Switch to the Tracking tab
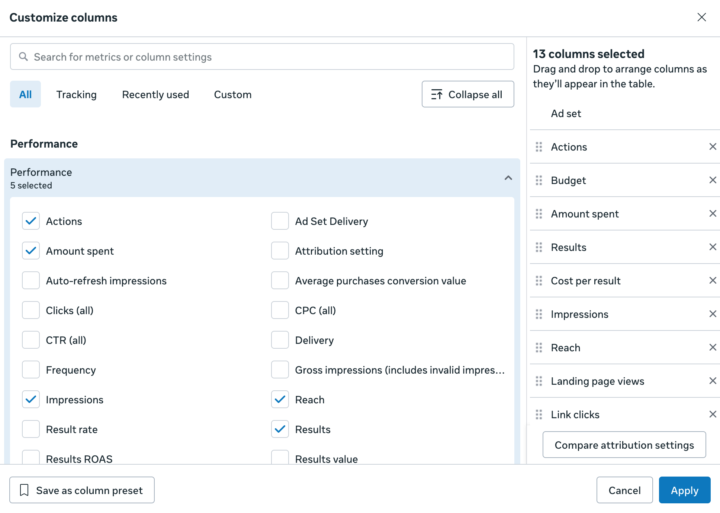Viewport: 720px width, 513px height. (x=76, y=95)
